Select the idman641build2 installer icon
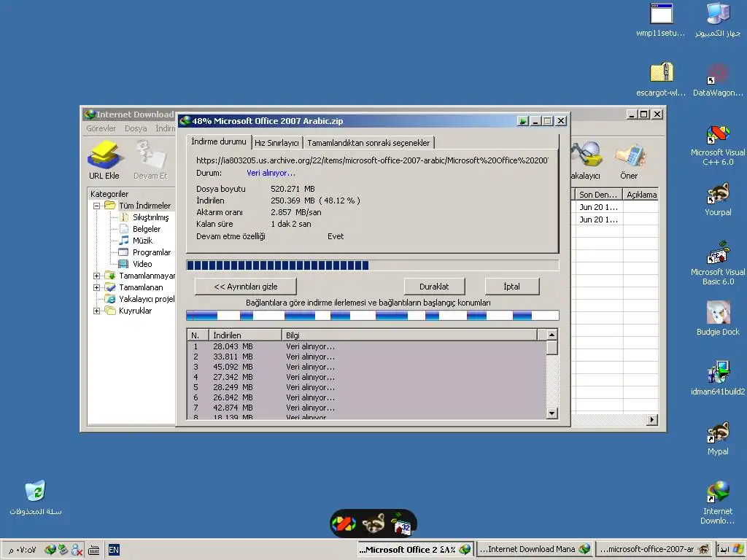 tap(718, 378)
